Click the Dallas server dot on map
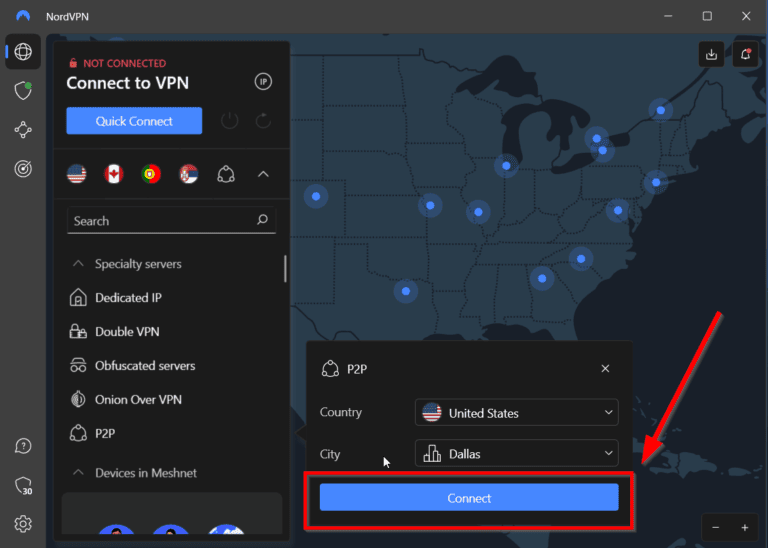The height and width of the screenshot is (548, 768). (x=406, y=291)
